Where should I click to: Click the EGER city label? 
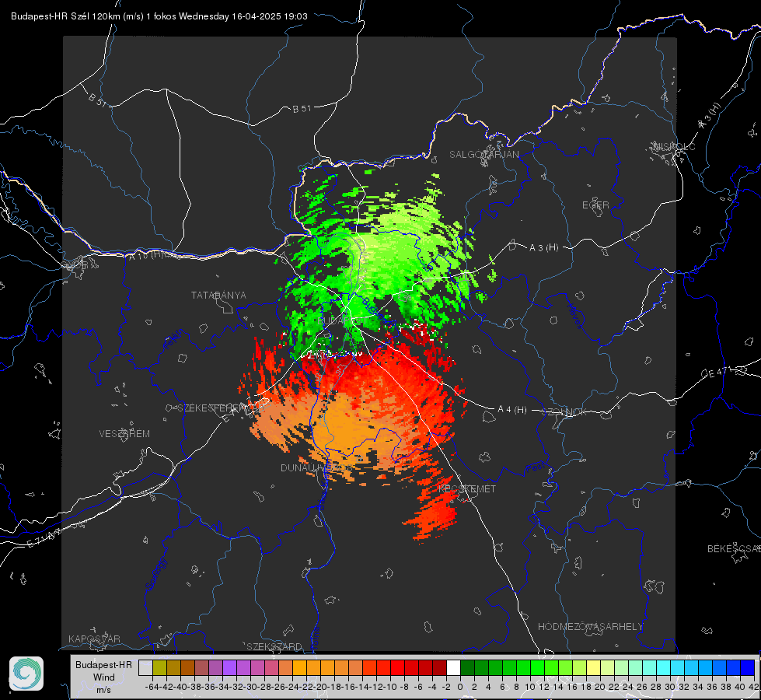pos(595,205)
